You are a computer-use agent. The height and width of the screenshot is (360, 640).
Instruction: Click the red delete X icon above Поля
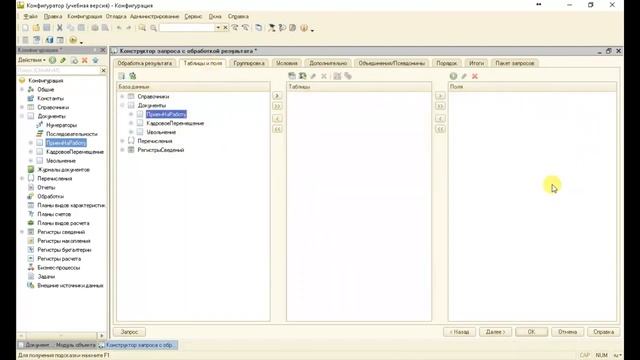[475, 76]
